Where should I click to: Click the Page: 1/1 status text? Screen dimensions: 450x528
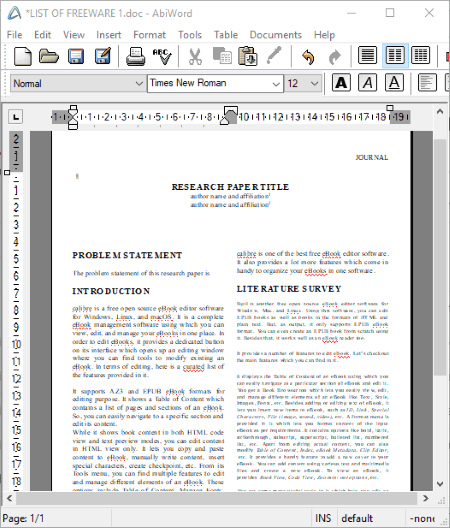pos(24,518)
